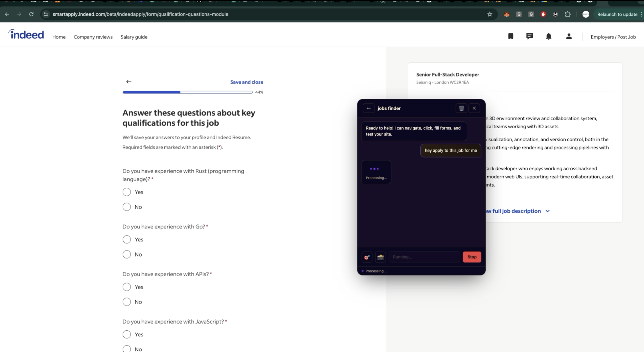Click the 44% application progress bar
Image resolution: width=644 pixels, height=352 pixels.
(187, 92)
